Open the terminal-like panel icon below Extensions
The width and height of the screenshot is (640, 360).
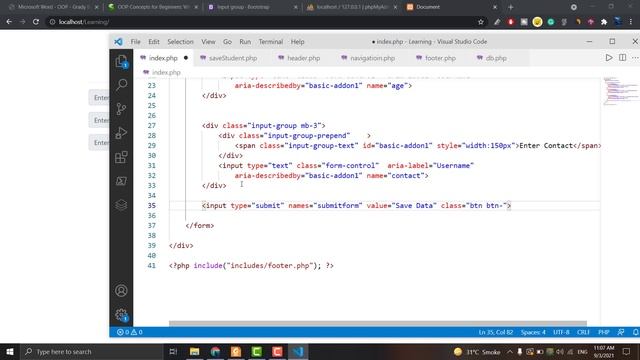point(121,181)
